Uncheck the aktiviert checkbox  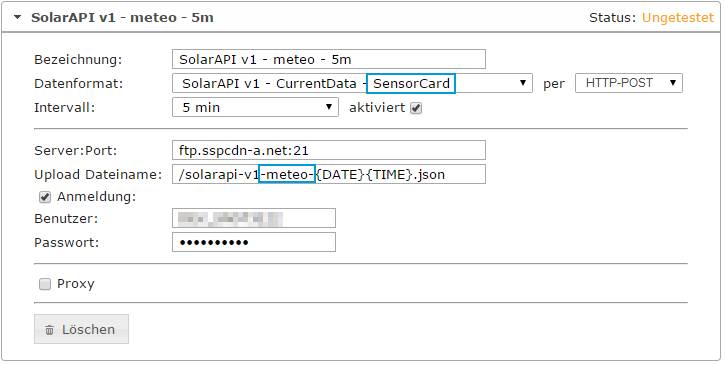point(416,108)
